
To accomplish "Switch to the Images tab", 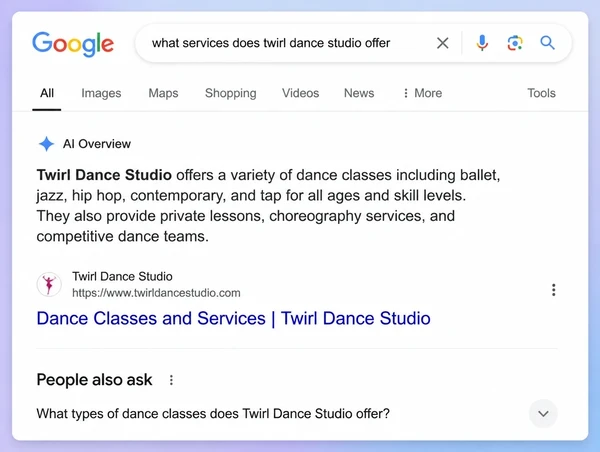I will click(x=101, y=93).
